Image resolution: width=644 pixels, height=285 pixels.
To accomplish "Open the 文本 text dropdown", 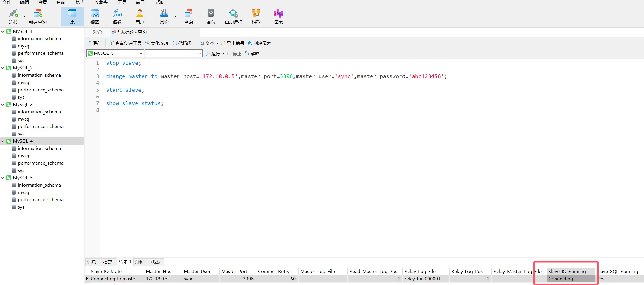I will pos(209,43).
